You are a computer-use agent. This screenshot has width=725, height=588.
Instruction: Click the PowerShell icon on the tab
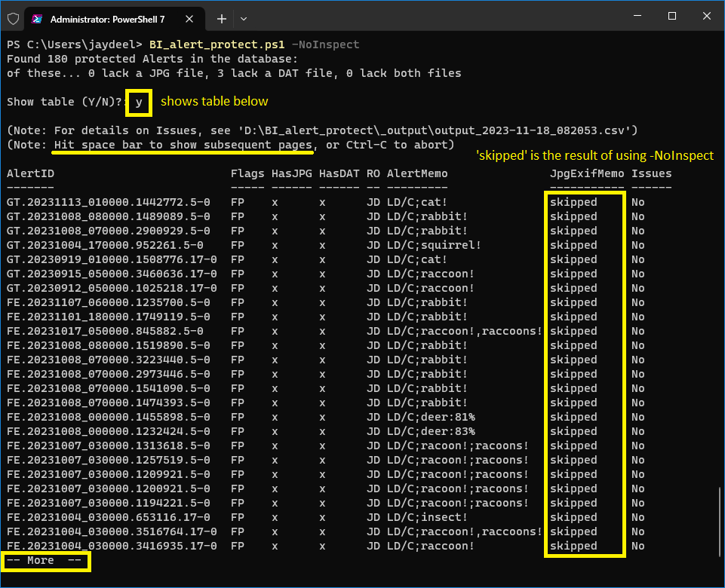click(x=38, y=17)
